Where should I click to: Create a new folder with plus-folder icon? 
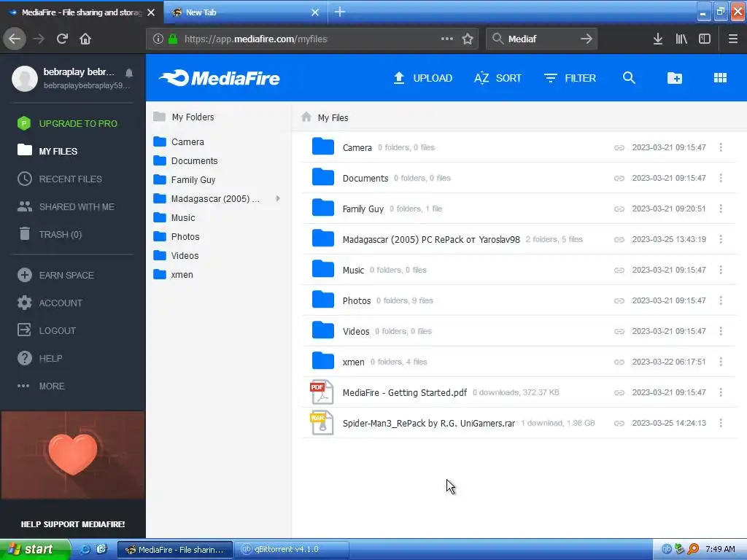coord(675,78)
